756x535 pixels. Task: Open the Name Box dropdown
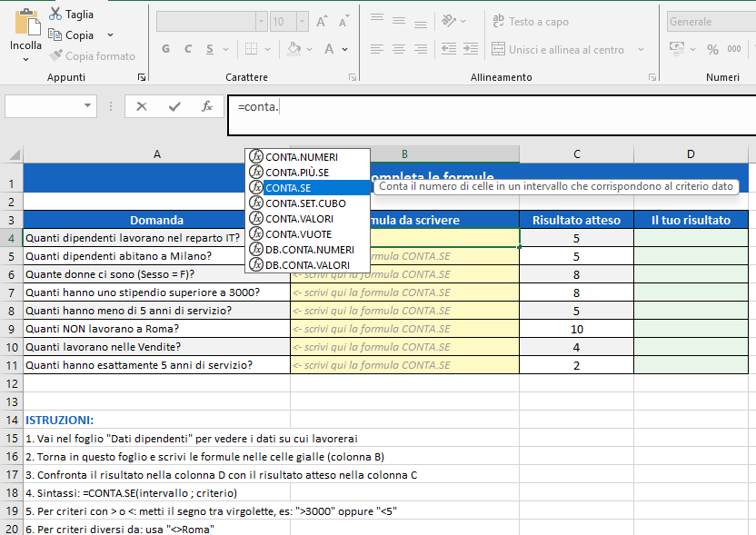(x=88, y=105)
